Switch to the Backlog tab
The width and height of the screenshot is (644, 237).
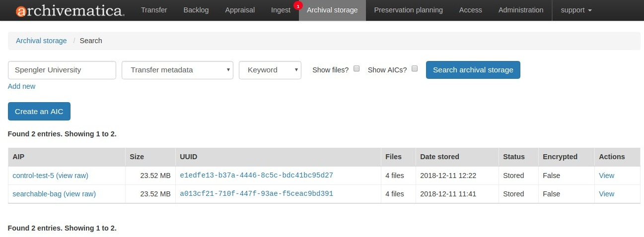point(196,10)
